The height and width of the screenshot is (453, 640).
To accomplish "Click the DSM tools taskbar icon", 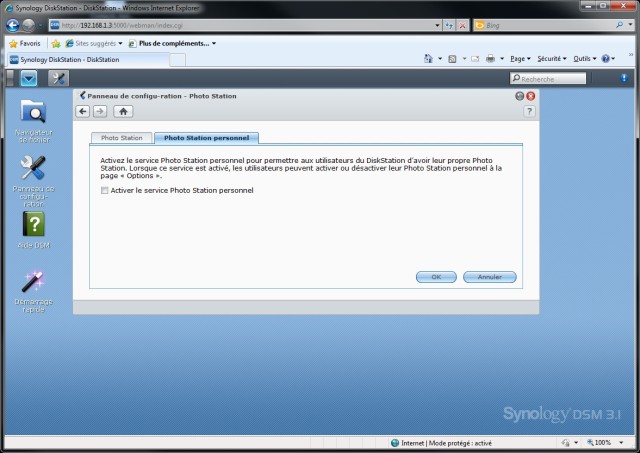I will [x=58, y=78].
